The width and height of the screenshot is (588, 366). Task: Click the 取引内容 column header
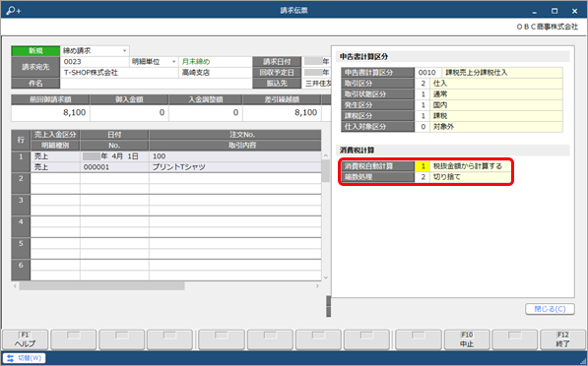[234, 146]
